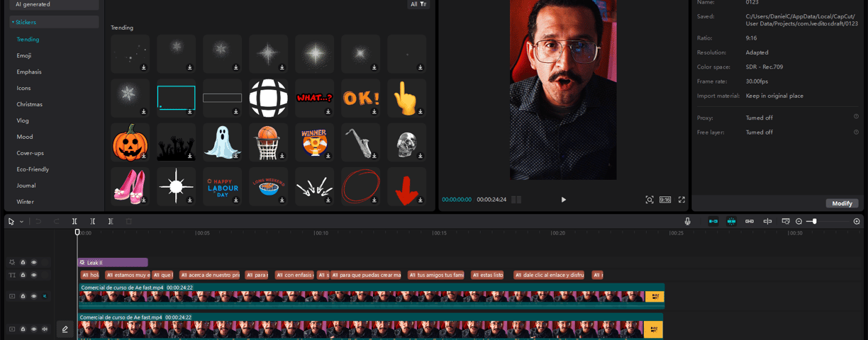Viewport: 868px width, 340px height.
Task: Select the Leak II effect clip
Action: click(113, 262)
